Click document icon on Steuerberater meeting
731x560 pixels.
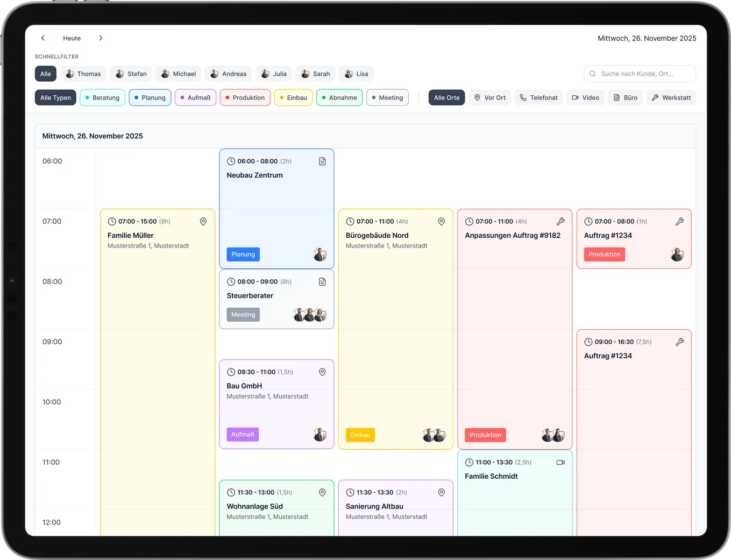(x=322, y=282)
